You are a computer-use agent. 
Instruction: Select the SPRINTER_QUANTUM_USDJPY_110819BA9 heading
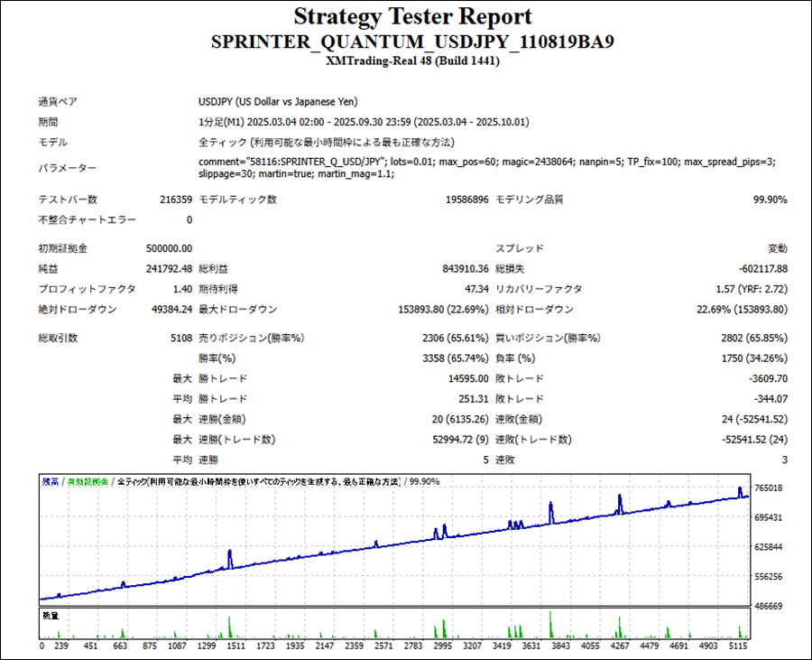point(412,42)
